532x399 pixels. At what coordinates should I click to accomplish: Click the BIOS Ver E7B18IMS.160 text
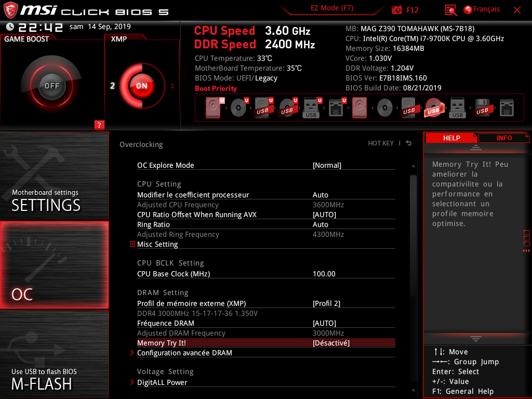click(386, 78)
